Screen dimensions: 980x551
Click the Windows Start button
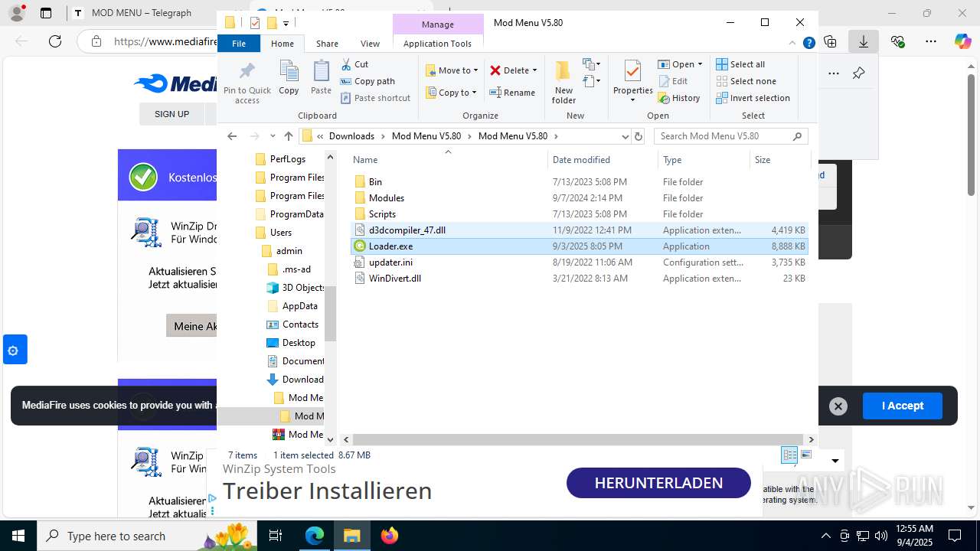pos(18,536)
